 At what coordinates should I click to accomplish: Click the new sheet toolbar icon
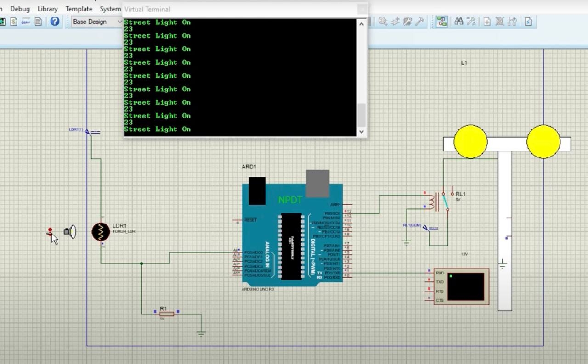coord(487,22)
